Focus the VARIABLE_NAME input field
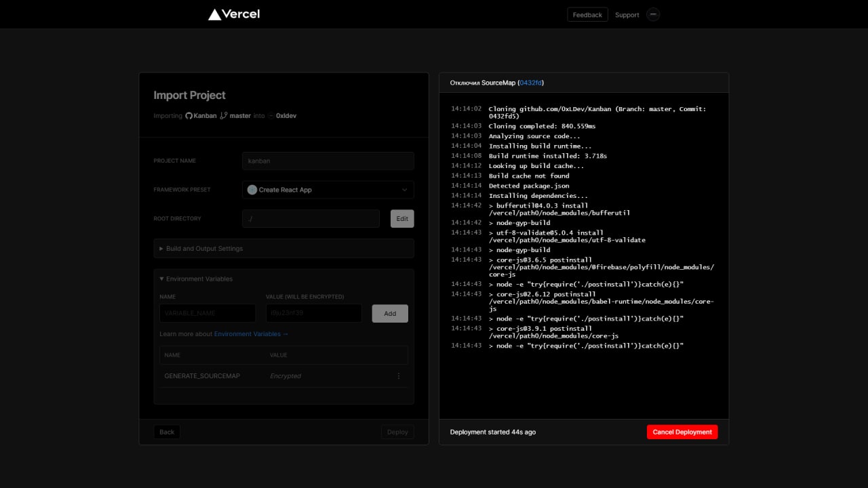This screenshot has width=868, height=488. tap(208, 313)
